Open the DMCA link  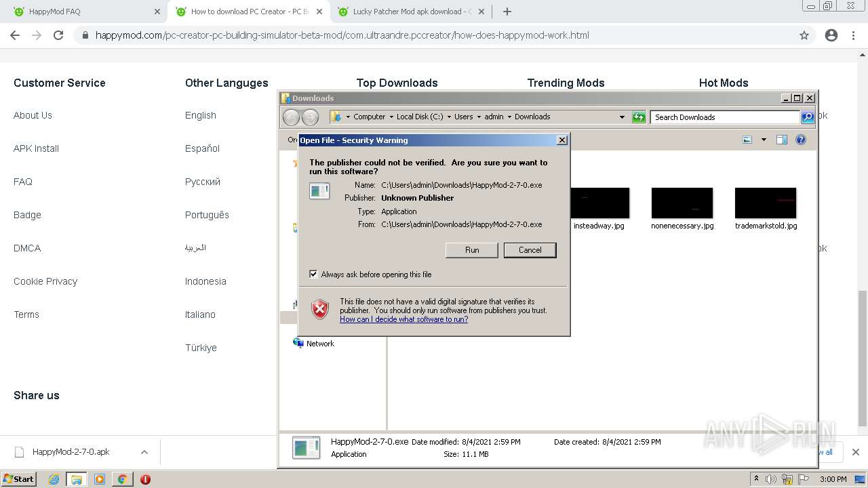click(27, 248)
